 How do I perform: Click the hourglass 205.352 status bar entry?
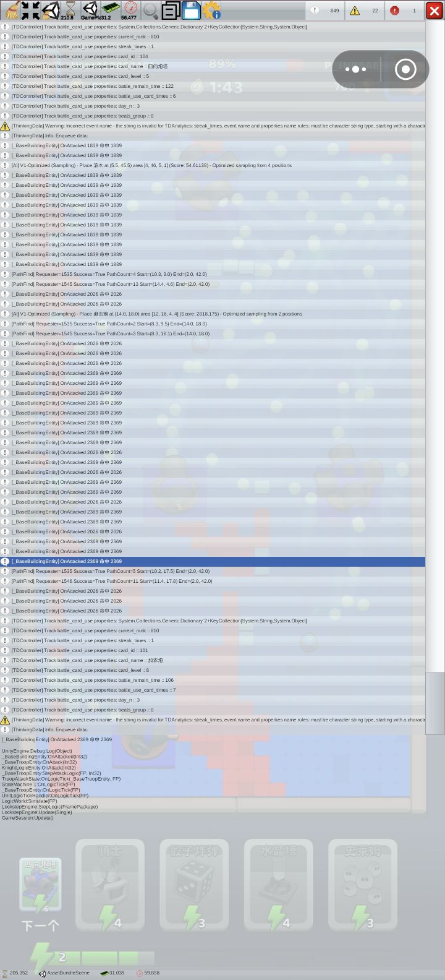coord(15,973)
